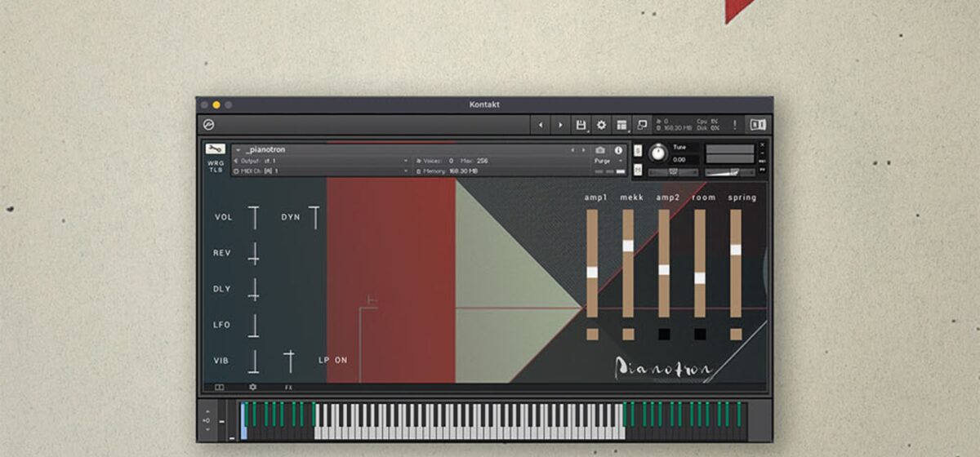Click the amp1 vertical fader handle
Image resolution: width=980 pixels, height=457 pixels.
[592, 273]
